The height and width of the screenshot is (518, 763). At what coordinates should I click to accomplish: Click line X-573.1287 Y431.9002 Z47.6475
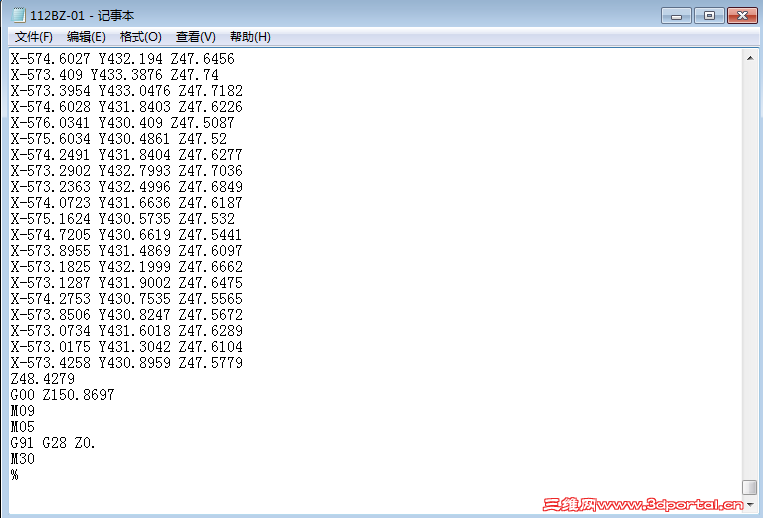pos(127,283)
